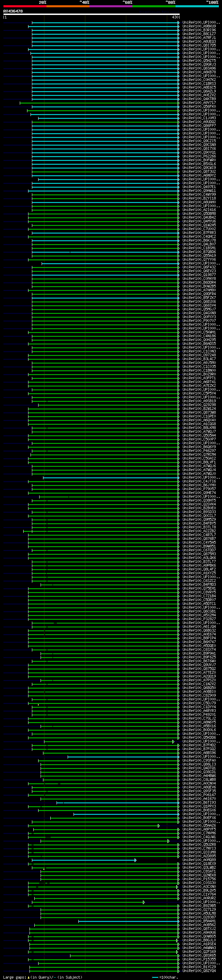Click hit label UniRef100_Q876B7
Screen dimensions: 222x980
click(x=199, y=539)
